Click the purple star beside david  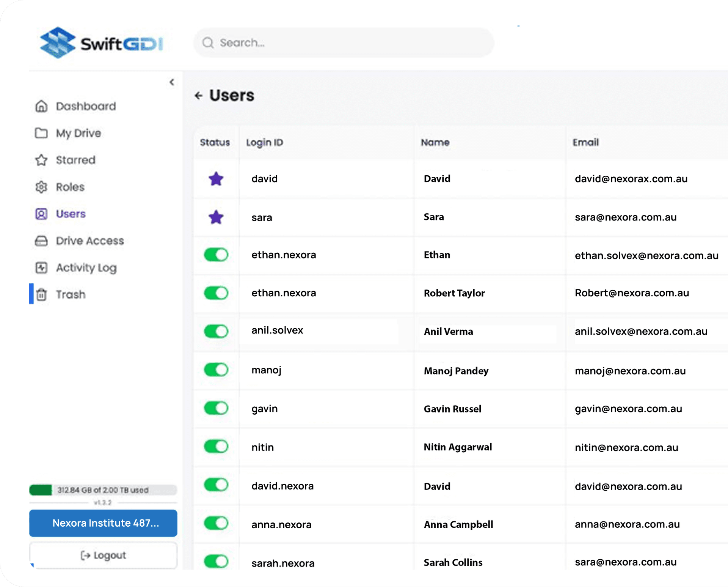[x=216, y=179]
